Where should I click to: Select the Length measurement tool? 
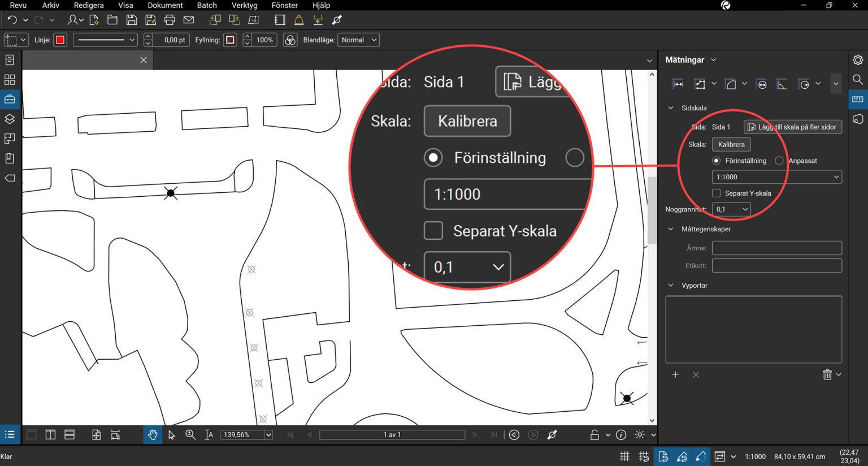(678, 84)
